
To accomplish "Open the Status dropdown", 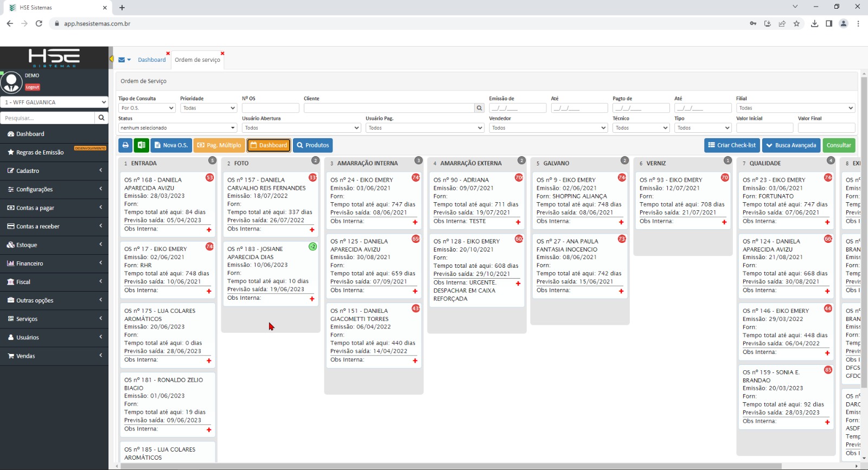I will tap(177, 128).
